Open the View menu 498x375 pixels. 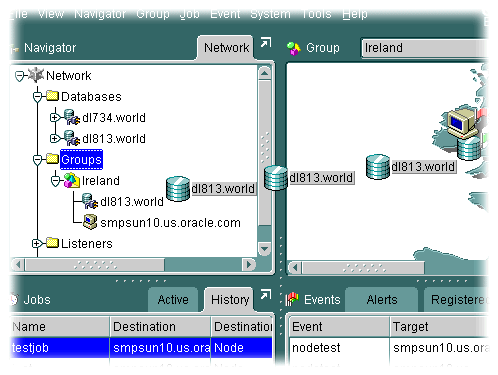[51, 14]
